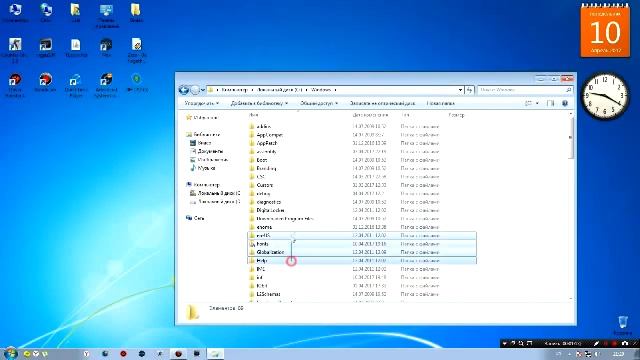
Task: Click the search Windows input field
Action: [524, 90]
